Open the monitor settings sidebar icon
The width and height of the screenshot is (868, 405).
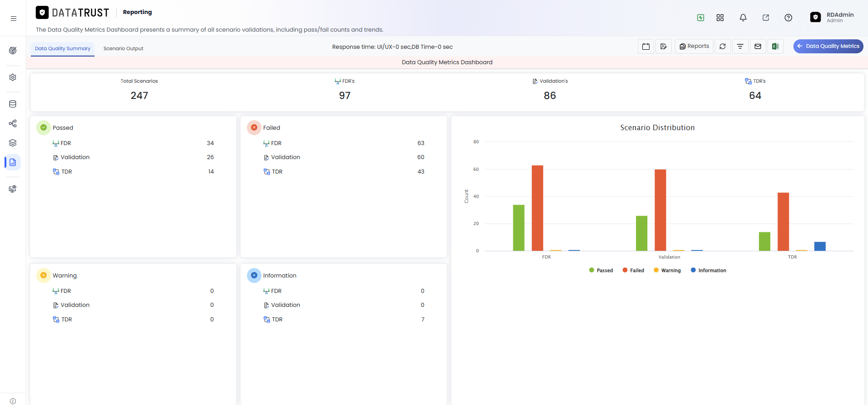[x=13, y=189]
